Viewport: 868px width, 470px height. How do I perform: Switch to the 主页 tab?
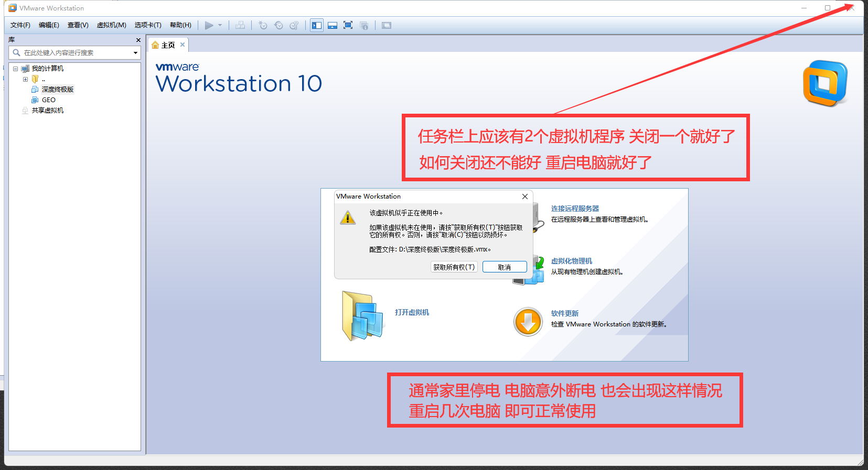click(168, 45)
